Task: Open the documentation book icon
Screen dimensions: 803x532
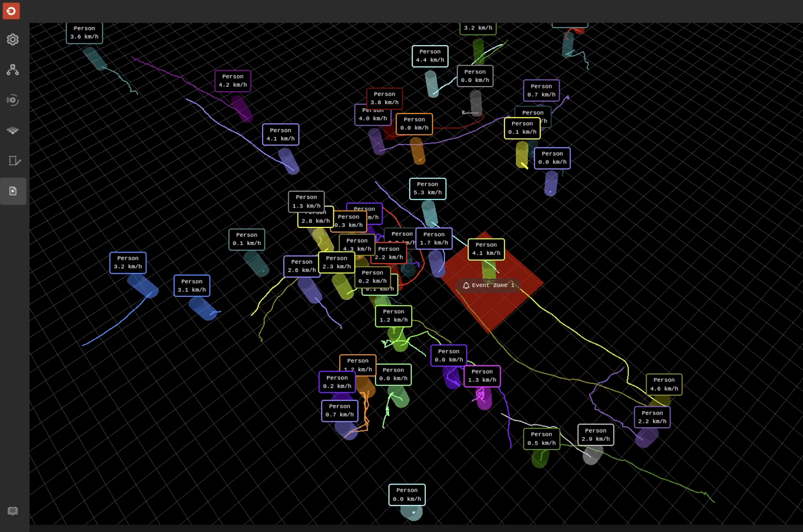Action: [x=13, y=511]
